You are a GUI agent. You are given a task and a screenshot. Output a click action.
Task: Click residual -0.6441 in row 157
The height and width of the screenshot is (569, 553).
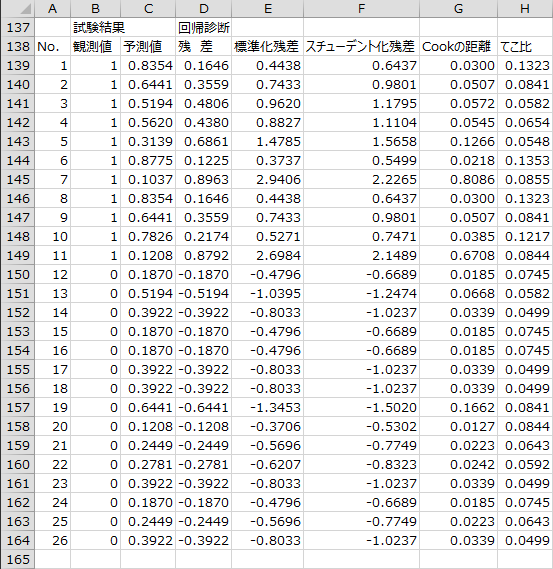204,407
